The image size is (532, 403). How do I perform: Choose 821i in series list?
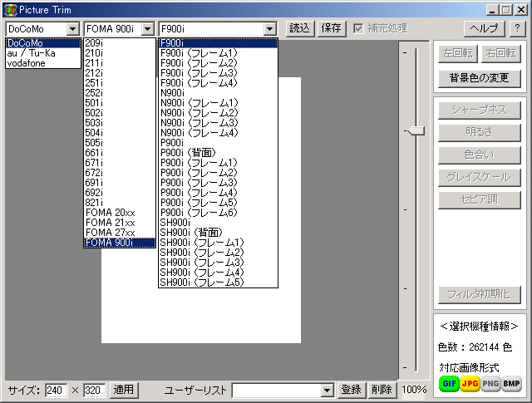click(120, 203)
